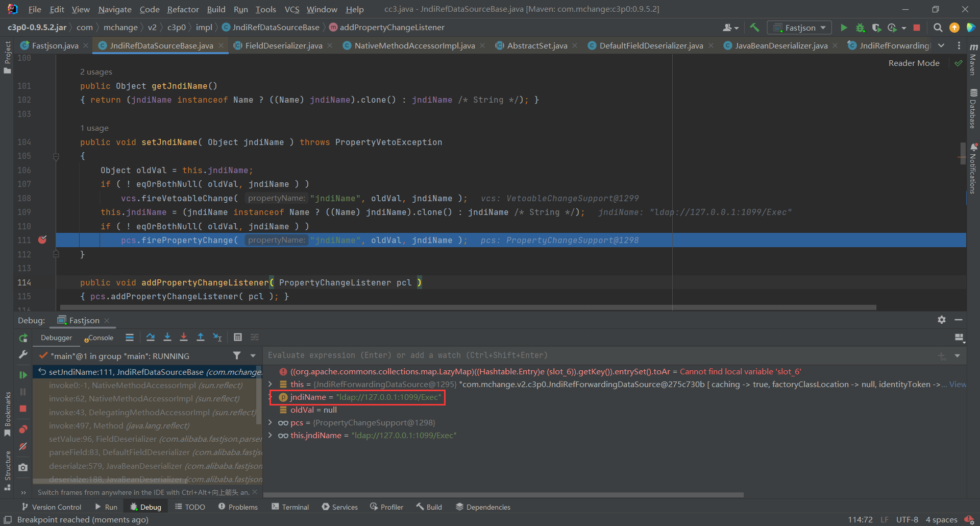Click the View link for 'this' value

tap(958, 384)
